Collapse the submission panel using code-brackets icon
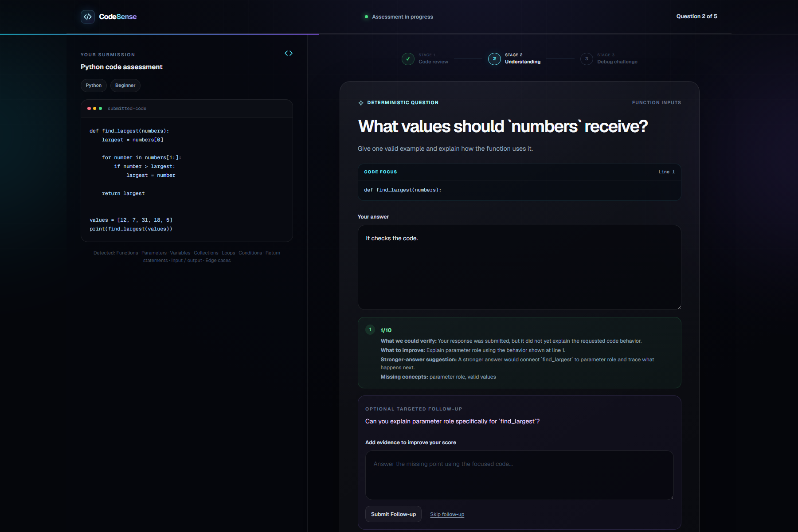Viewport: 798px width, 532px height. pos(289,53)
